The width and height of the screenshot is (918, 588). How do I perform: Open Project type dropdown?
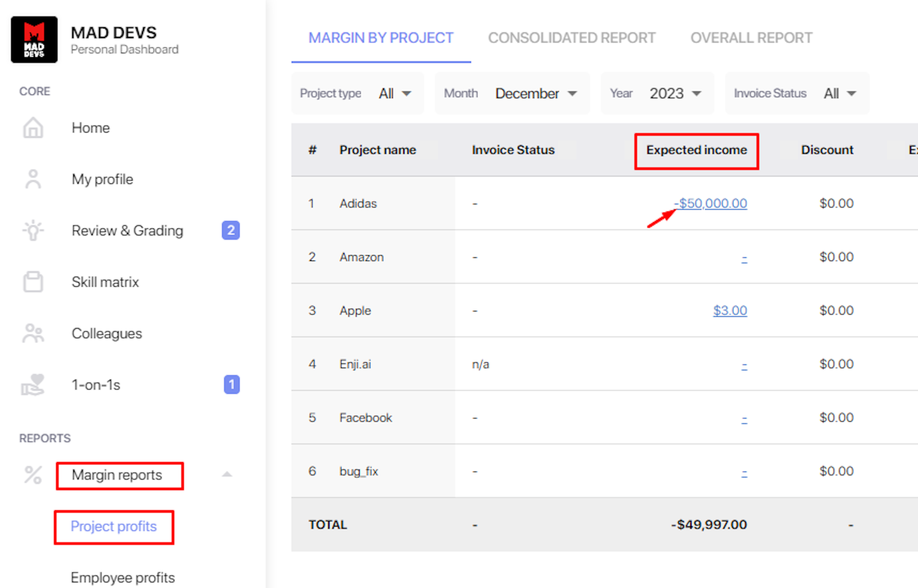click(x=357, y=93)
